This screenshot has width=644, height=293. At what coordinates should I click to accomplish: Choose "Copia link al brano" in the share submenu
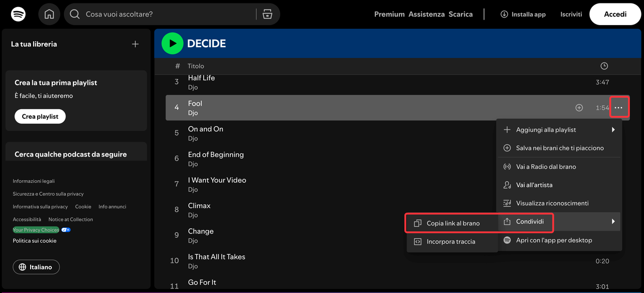click(453, 223)
